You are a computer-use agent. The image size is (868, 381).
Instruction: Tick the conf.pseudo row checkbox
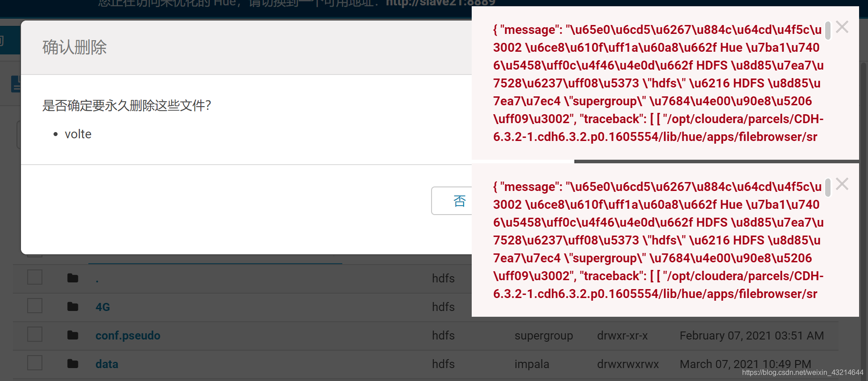coord(35,335)
